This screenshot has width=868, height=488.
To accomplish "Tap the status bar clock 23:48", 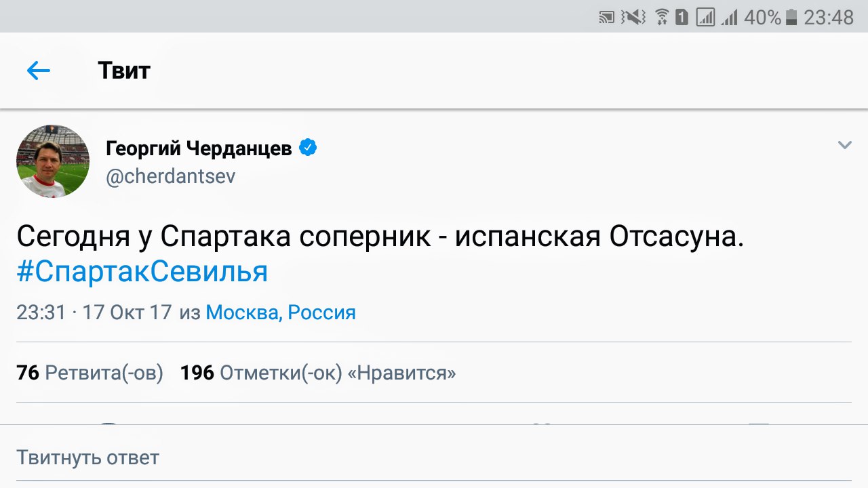I will [x=829, y=18].
